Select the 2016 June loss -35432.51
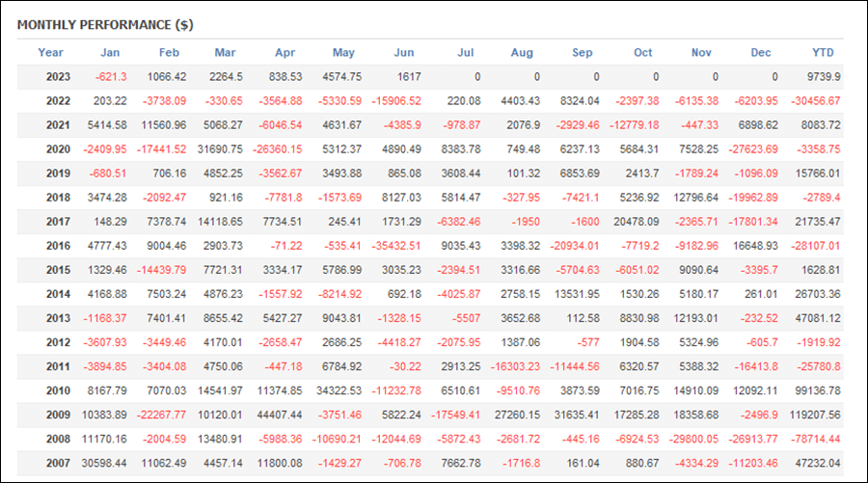 pyautogui.click(x=396, y=246)
